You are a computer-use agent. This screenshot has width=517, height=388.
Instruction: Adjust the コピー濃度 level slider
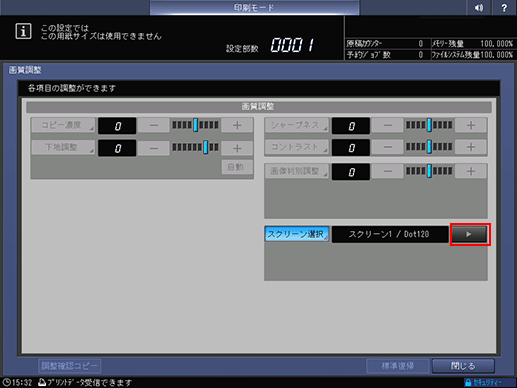click(x=195, y=125)
